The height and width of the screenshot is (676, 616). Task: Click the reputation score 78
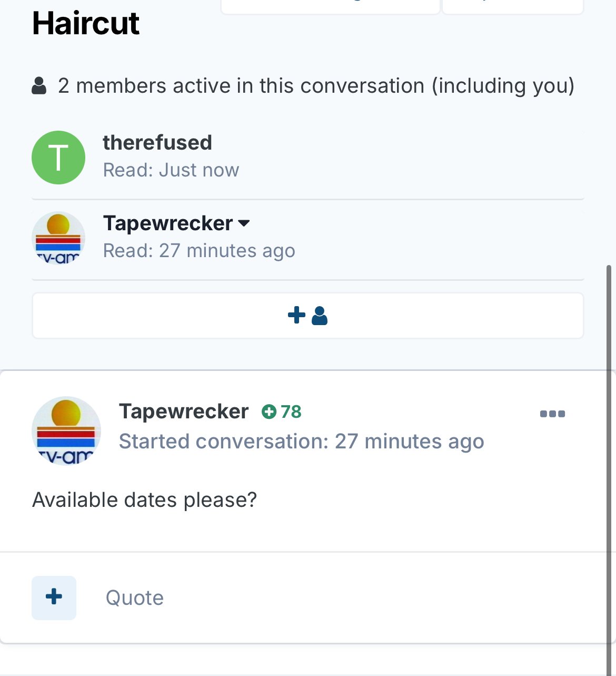[x=291, y=412]
